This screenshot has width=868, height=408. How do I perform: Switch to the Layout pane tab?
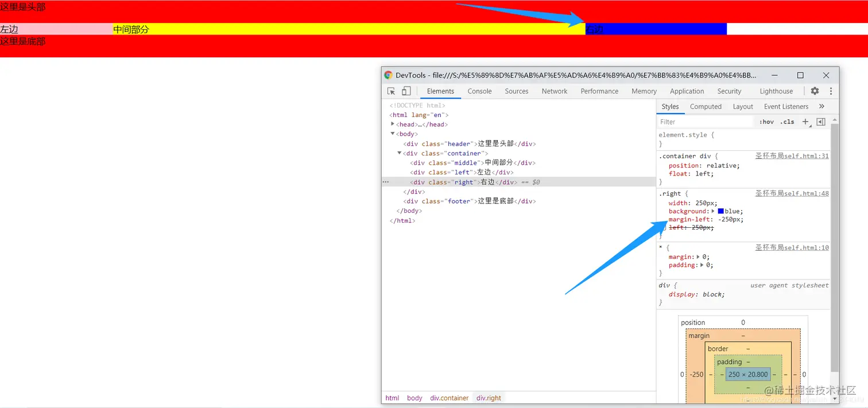743,106
